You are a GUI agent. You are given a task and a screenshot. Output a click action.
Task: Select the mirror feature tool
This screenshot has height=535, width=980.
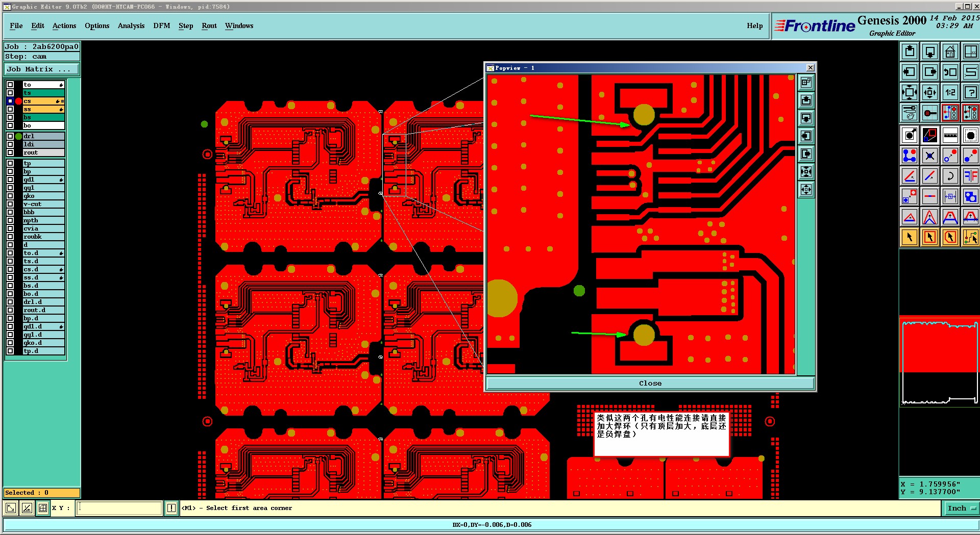pyautogui.click(x=970, y=176)
